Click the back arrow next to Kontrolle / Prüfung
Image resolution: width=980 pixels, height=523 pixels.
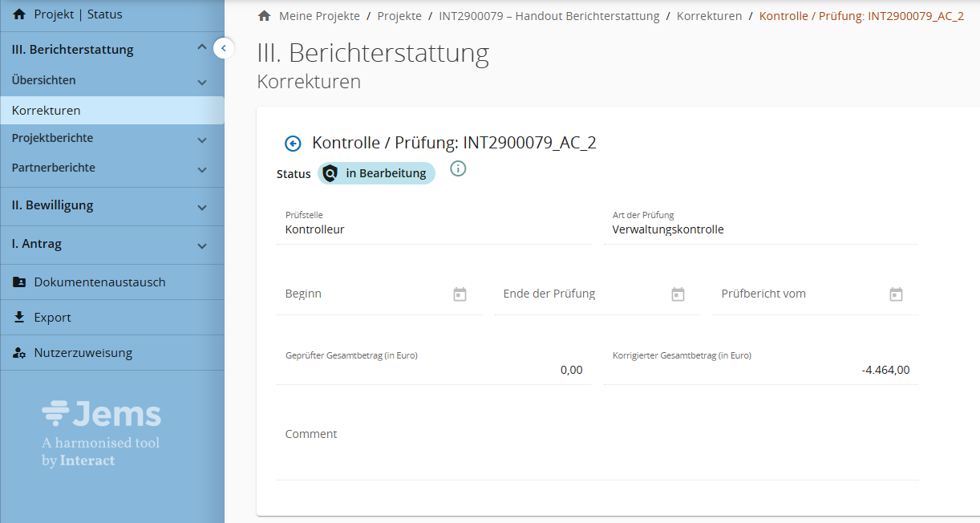[x=293, y=144]
